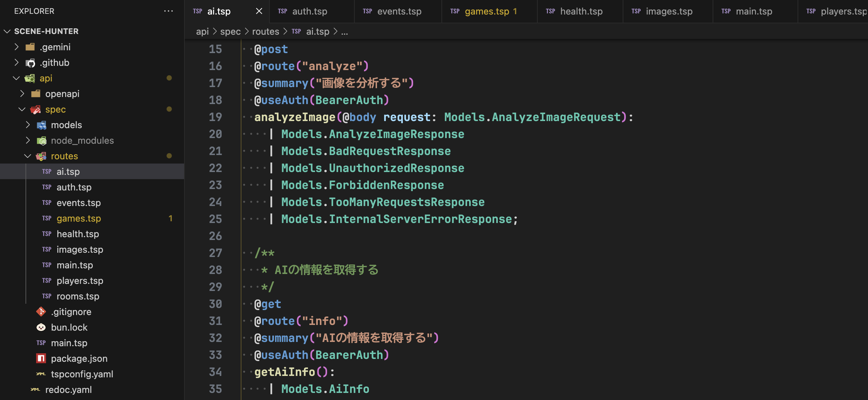The height and width of the screenshot is (400, 868).
Task: Expand the node_modules folder chevron
Action: pyautogui.click(x=28, y=140)
